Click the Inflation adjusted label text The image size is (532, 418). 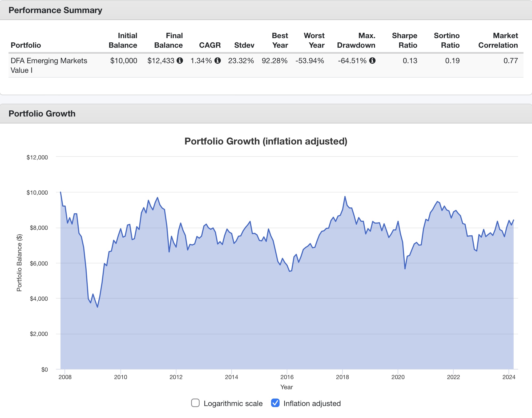tap(312, 403)
